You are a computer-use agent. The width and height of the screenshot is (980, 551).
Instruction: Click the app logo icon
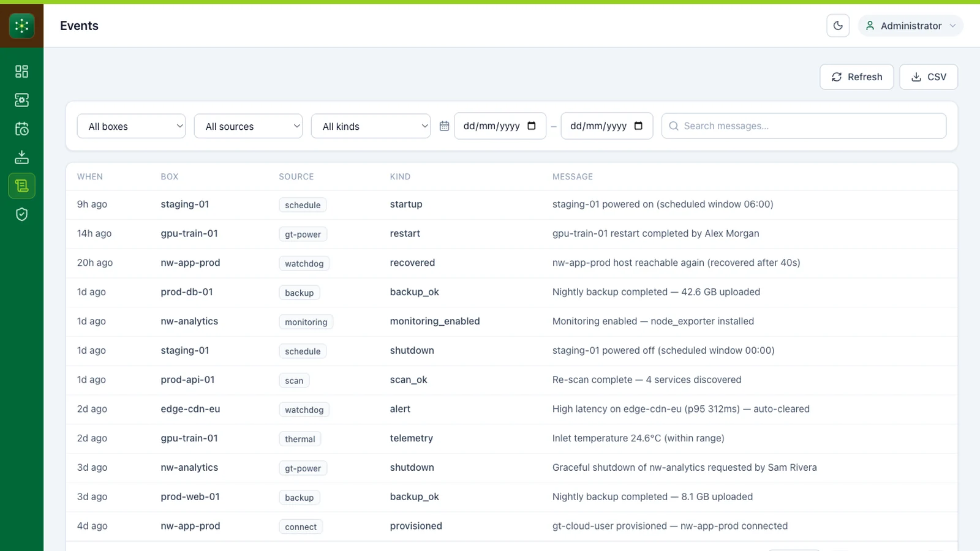coord(21,26)
